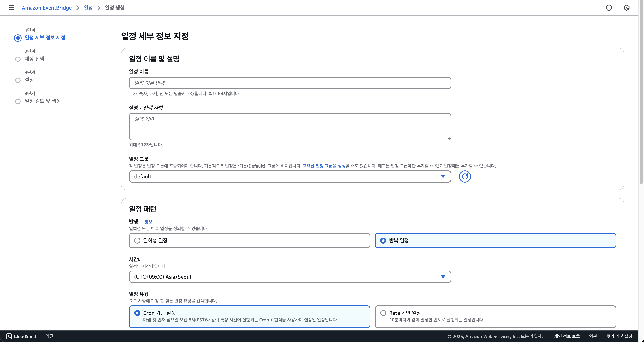This screenshot has width=644, height=342.
Task: Select the Rate 기반 일정 option
Action: click(x=383, y=313)
